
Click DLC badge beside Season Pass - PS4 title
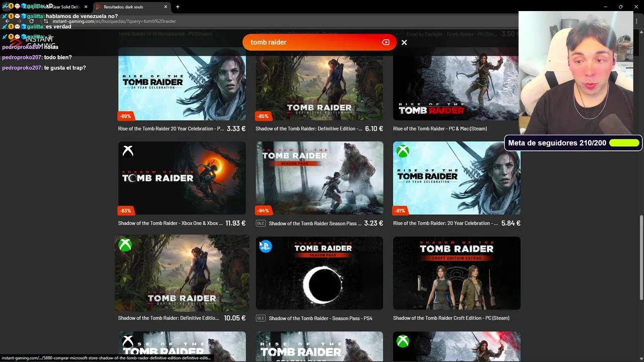tap(261, 318)
